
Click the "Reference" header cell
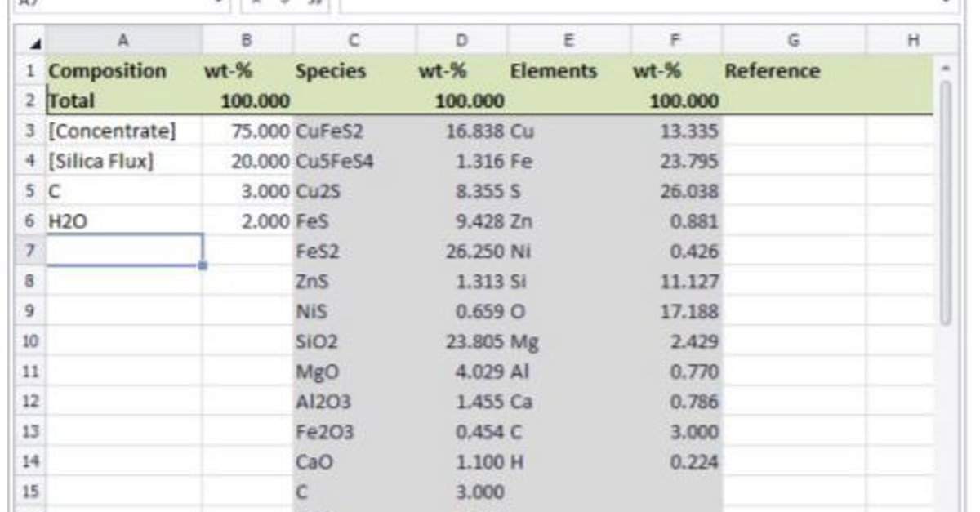[x=794, y=71]
